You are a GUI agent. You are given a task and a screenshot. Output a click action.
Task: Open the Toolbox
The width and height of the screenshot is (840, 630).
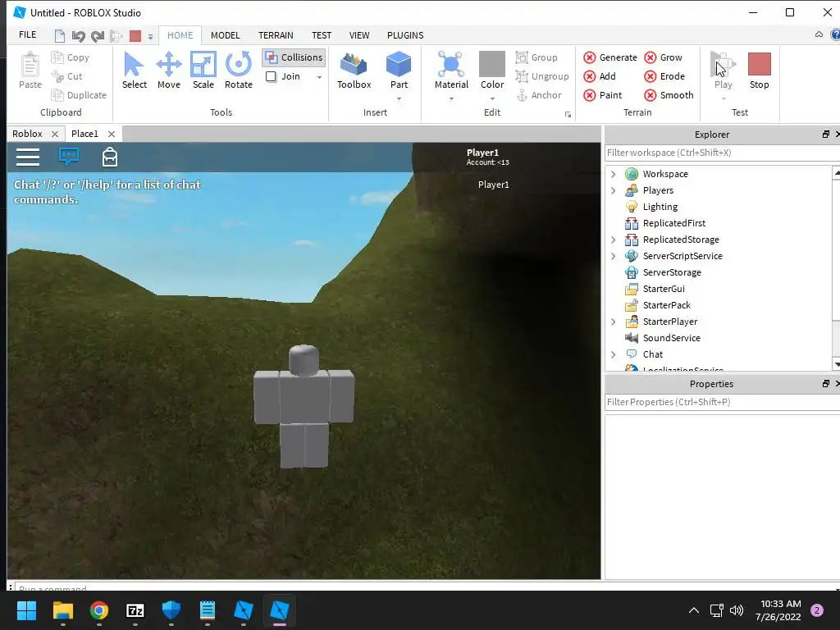click(354, 71)
